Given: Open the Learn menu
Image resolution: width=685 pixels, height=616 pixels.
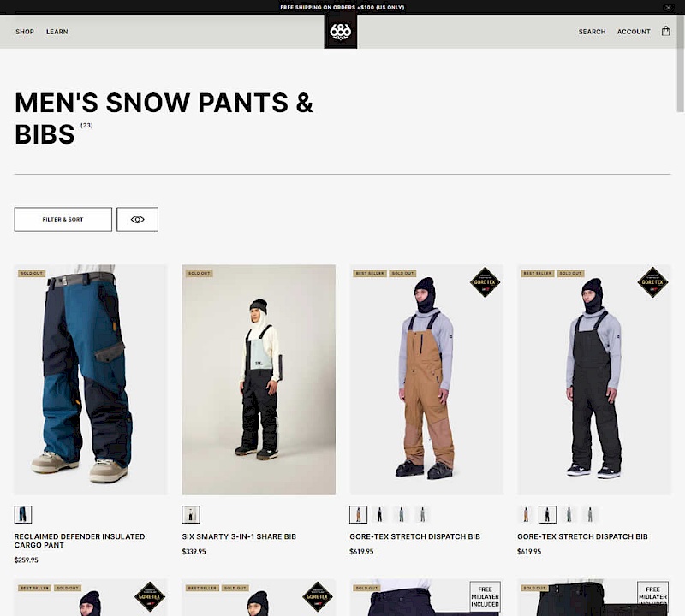Looking at the screenshot, I should tap(57, 32).
